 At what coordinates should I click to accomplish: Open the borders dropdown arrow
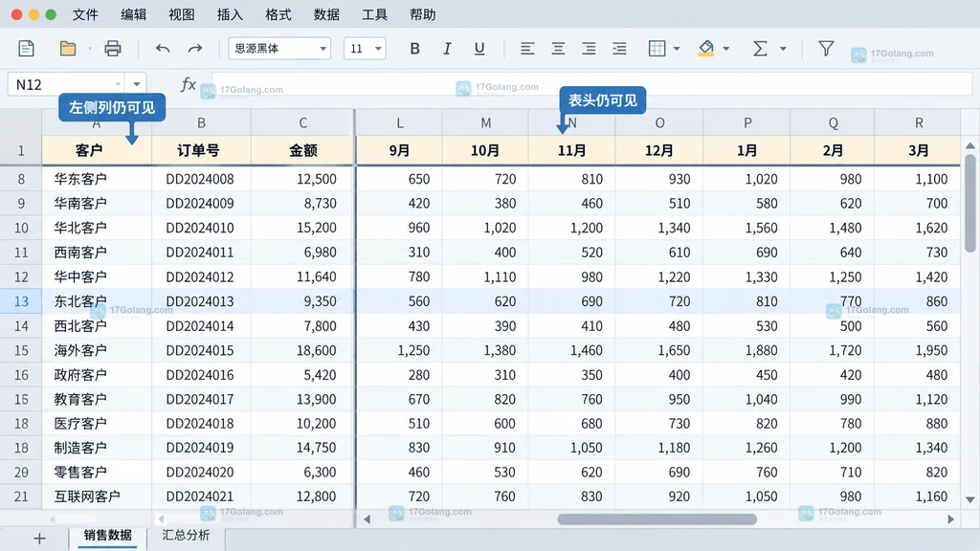[677, 48]
